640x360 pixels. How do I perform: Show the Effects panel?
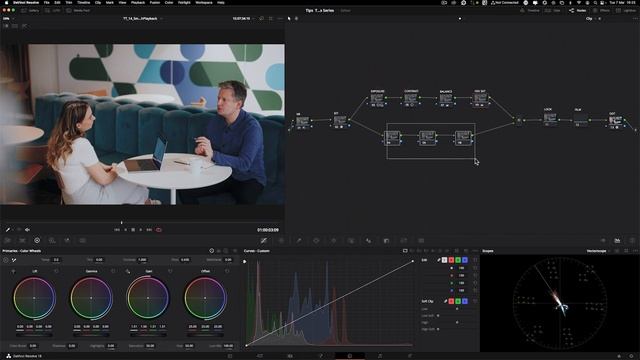click(601, 11)
